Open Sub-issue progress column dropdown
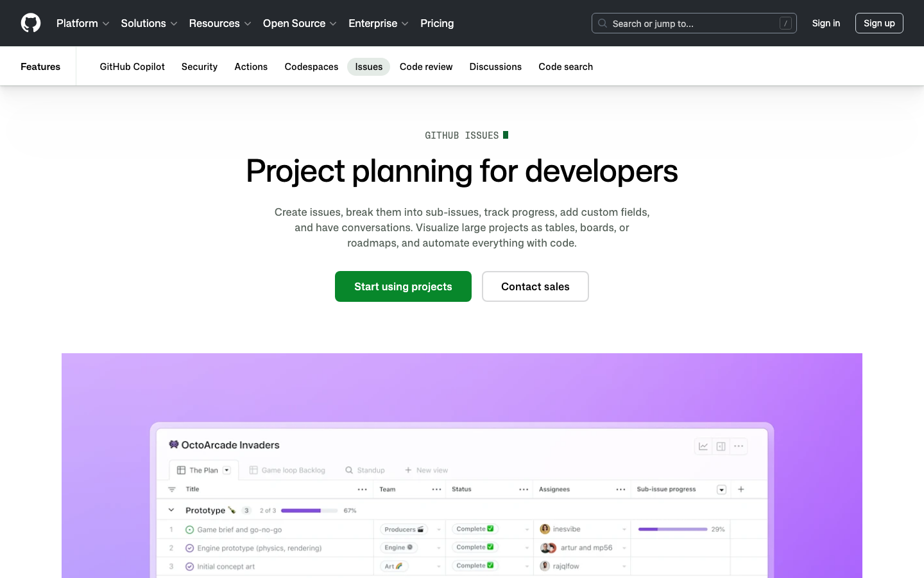Screen dimensions: 924x578 point(721,490)
